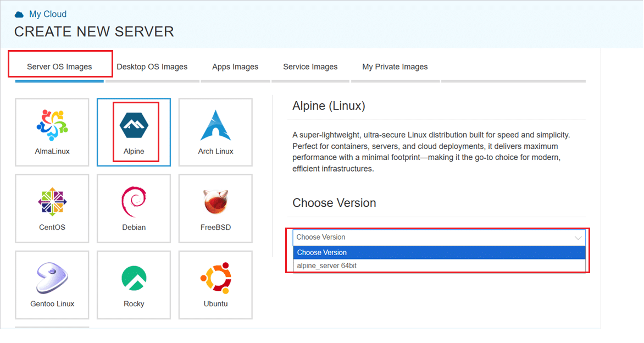The height and width of the screenshot is (343, 644).
Task: Select the Alpine OS image tile
Action: click(x=134, y=132)
